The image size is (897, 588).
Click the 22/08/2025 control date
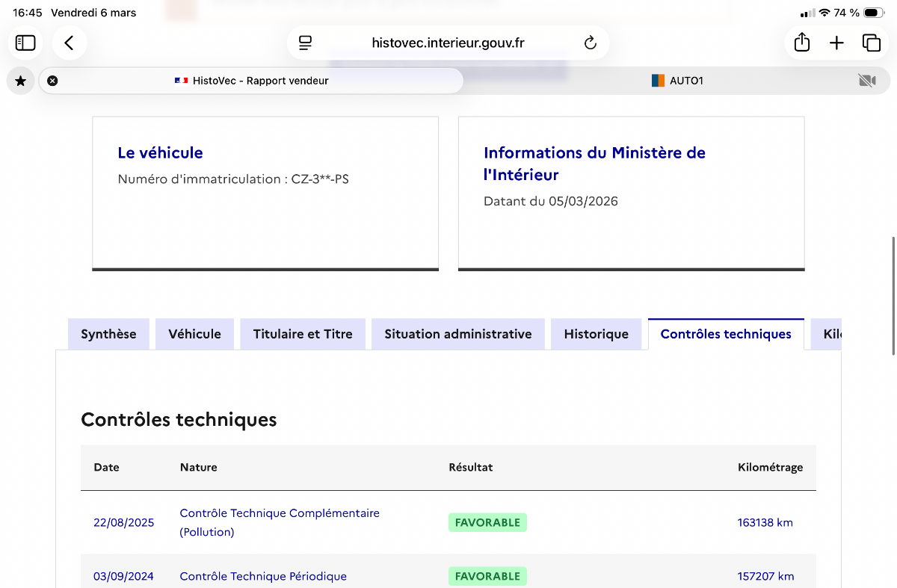click(124, 522)
